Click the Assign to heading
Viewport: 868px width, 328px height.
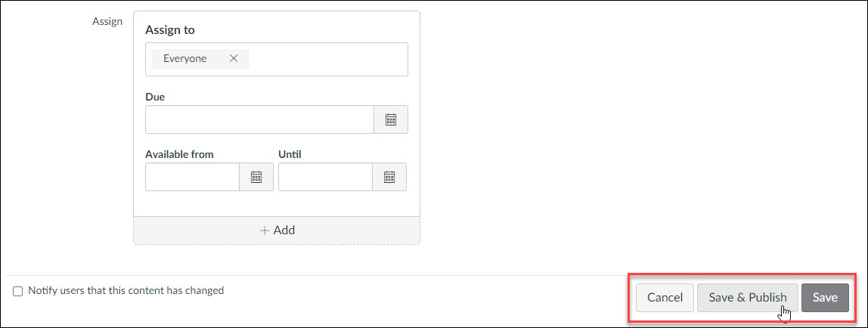[170, 30]
